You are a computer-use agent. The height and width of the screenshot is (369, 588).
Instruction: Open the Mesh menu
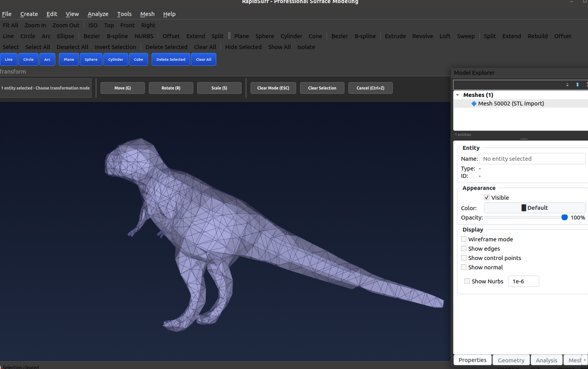147,14
